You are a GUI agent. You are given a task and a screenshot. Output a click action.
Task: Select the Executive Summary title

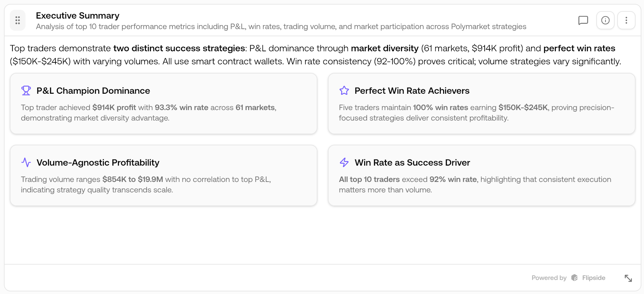(77, 15)
